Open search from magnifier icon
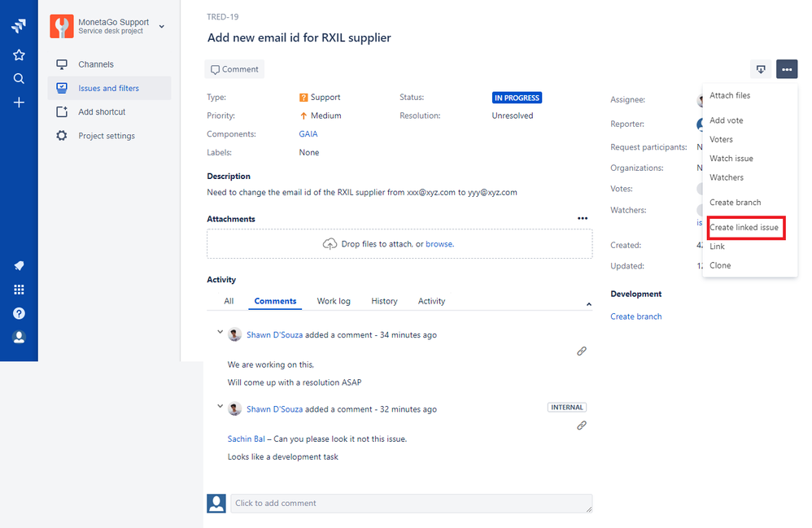812x528 pixels. (19, 79)
